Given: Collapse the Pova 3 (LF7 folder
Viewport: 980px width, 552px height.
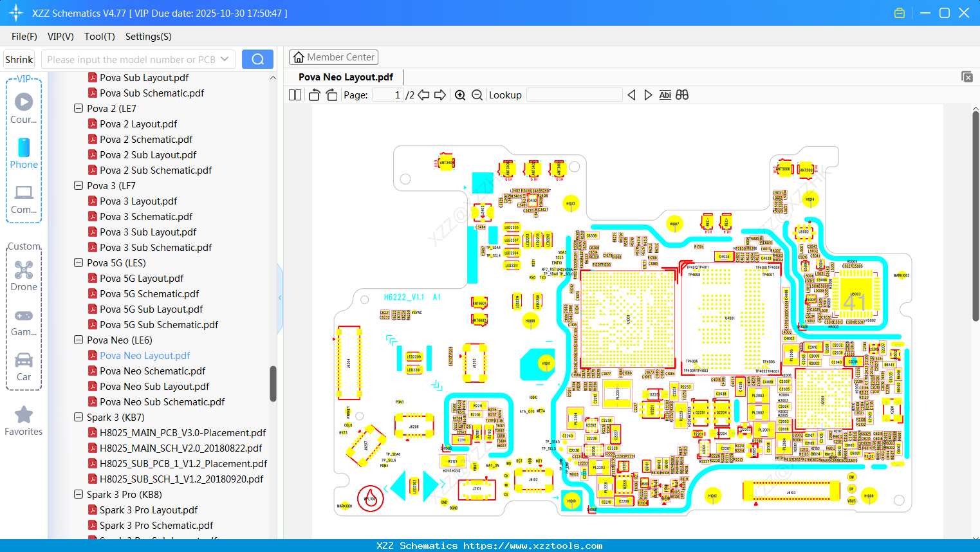Looking at the screenshot, I should 79,186.
